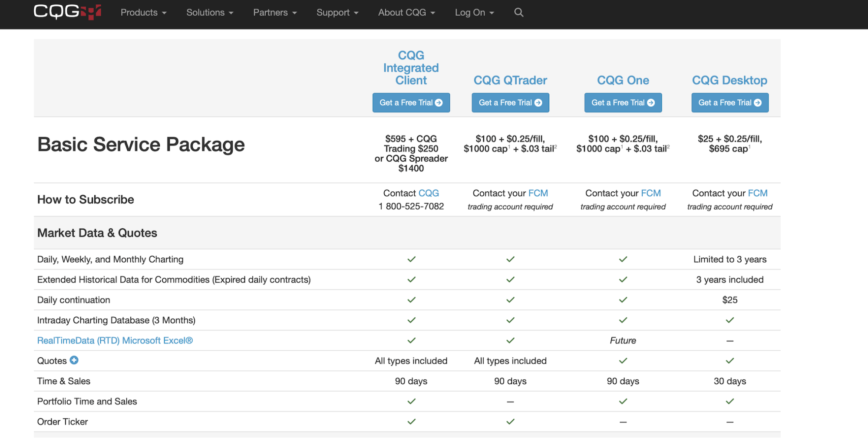Click Daily continuation checkmark under QTrader

pyautogui.click(x=510, y=300)
